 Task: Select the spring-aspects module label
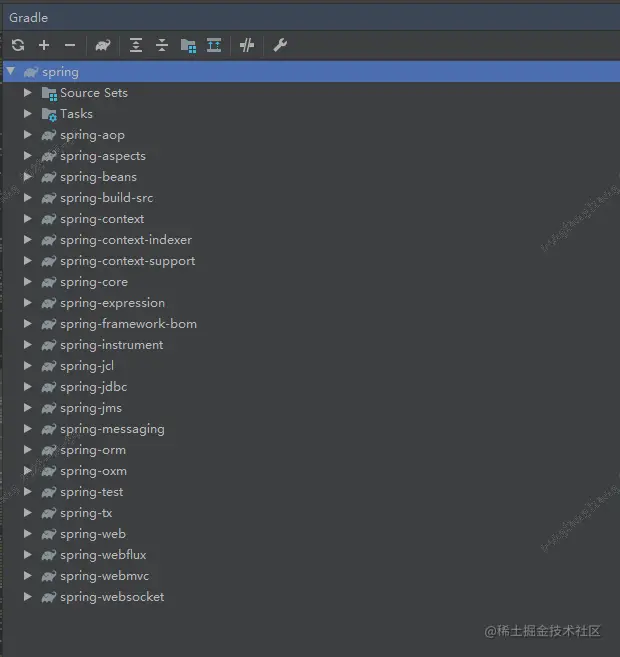pos(103,156)
